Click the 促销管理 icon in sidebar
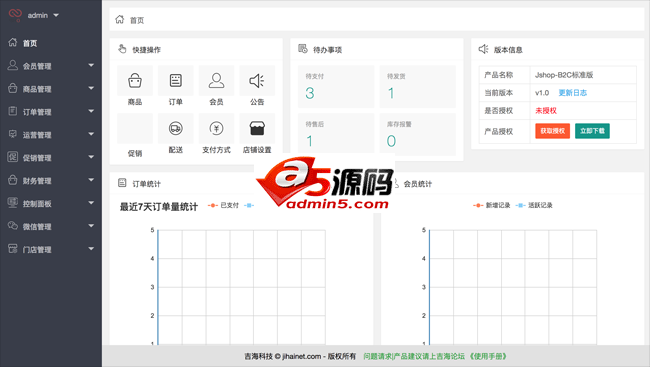Viewport: 650px width, 367px height. click(13, 157)
